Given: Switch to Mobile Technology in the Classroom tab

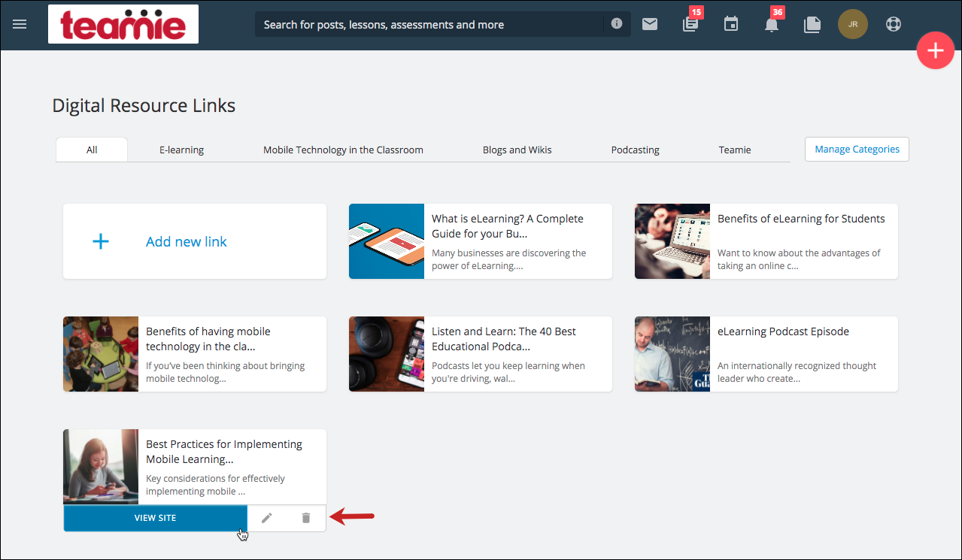Looking at the screenshot, I should pyautogui.click(x=343, y=150).
